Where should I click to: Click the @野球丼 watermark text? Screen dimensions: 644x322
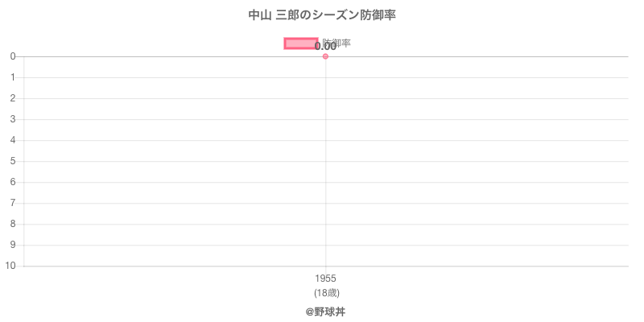325,312
